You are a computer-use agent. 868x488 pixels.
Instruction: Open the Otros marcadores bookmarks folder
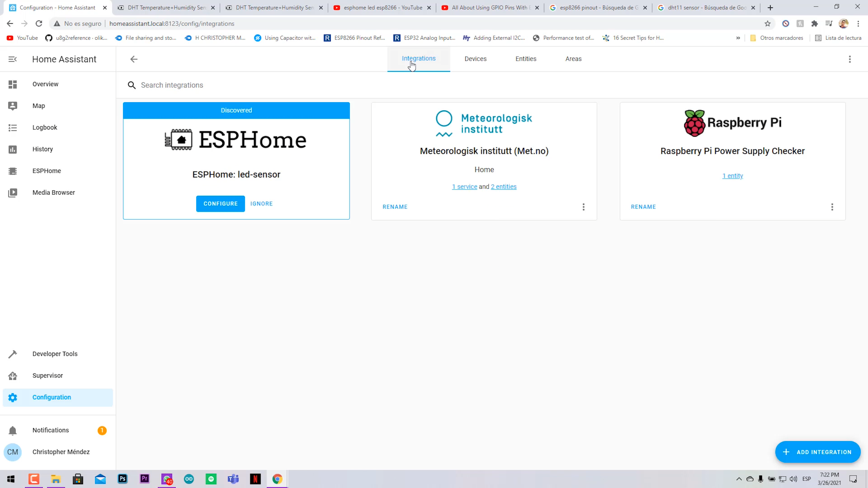click(777, 38)
